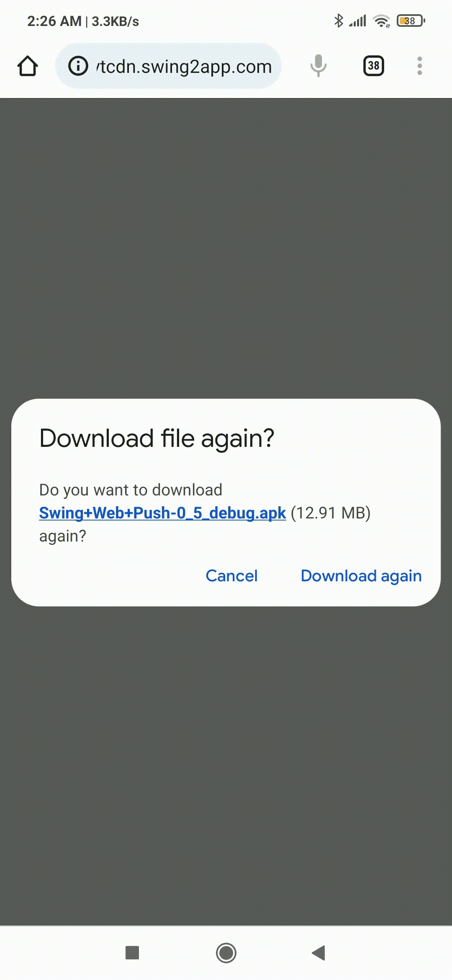Image resolution: width=452 pixels, height=980 pixels.
Task: Tap the 2:26 AM clock in status bar
Action: tap(54, 21)
